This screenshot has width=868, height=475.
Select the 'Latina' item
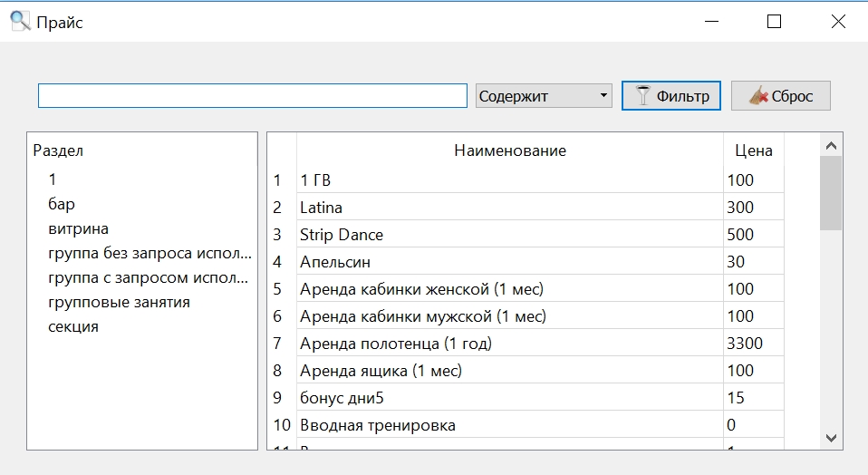pos(510,207)
